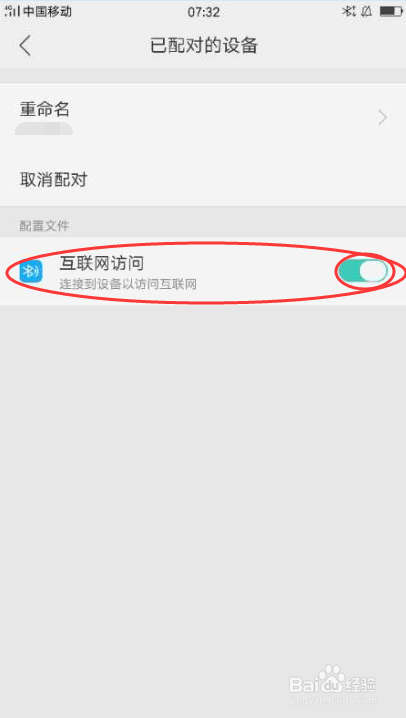This screenshot has height=718, width=406.
Task: Click the Baidu paw logo watermark
Action: coord(331,677)
